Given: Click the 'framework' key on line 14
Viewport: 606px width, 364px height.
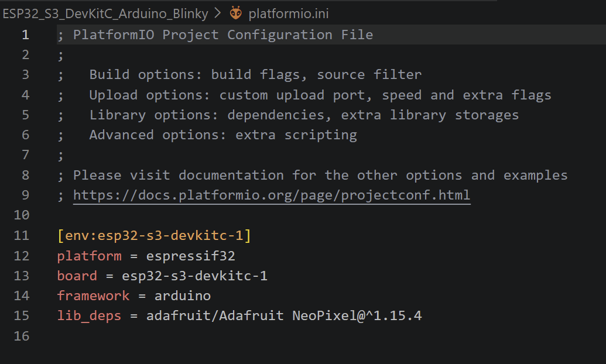Looking at the screenshot, I should (93, 296).
